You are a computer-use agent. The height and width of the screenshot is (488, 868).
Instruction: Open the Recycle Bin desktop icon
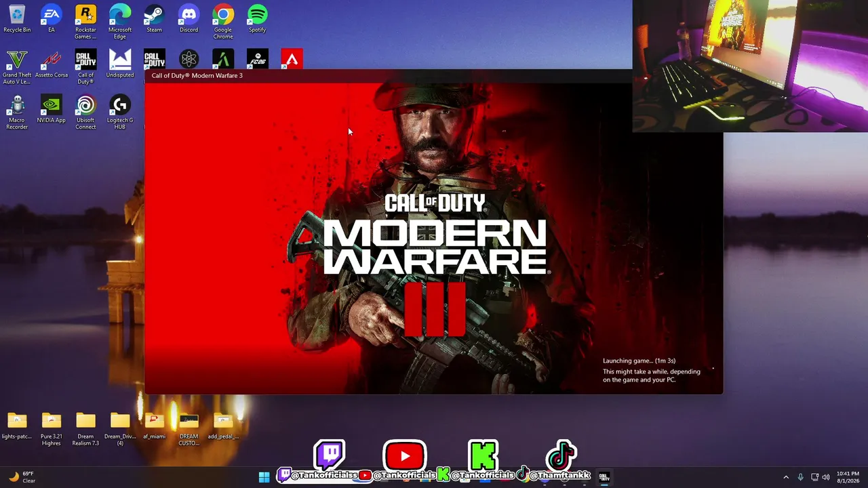pos(17,19)
